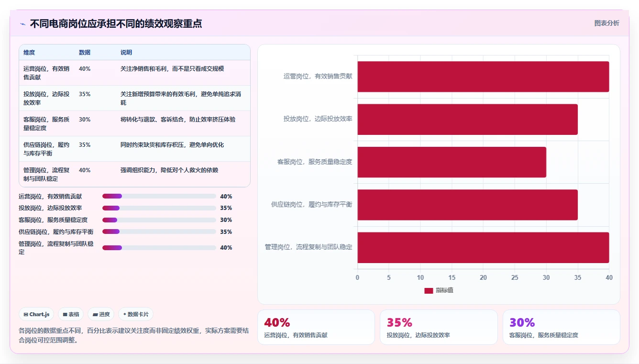Open the 40% 运营岗位 data card
Image resolution: width=639 pixels, height=364 pixels.
[316, 327]
